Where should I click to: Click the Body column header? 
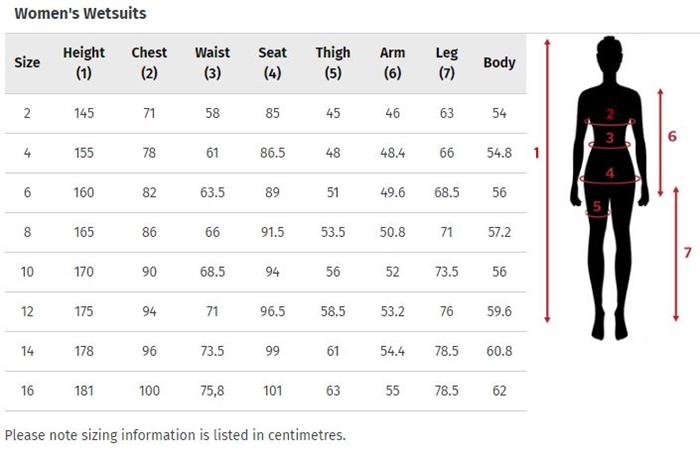(499, 63)
